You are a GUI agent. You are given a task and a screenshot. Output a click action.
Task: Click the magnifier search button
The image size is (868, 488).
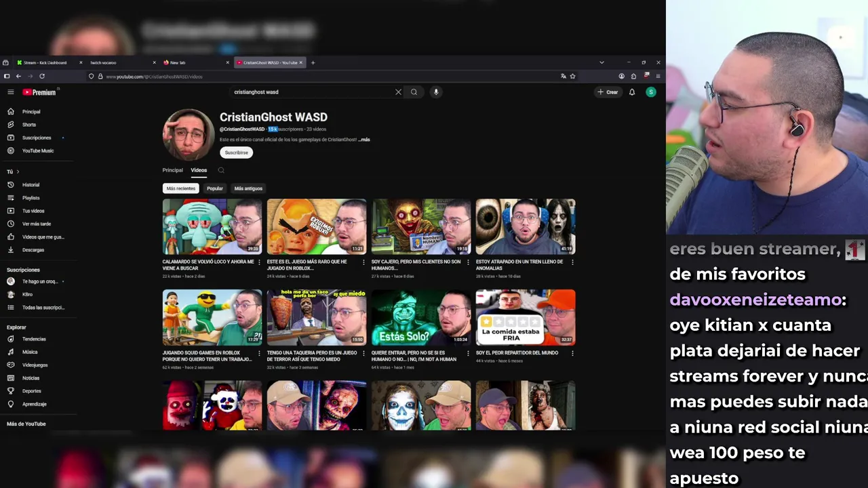(x=414, y=92)
